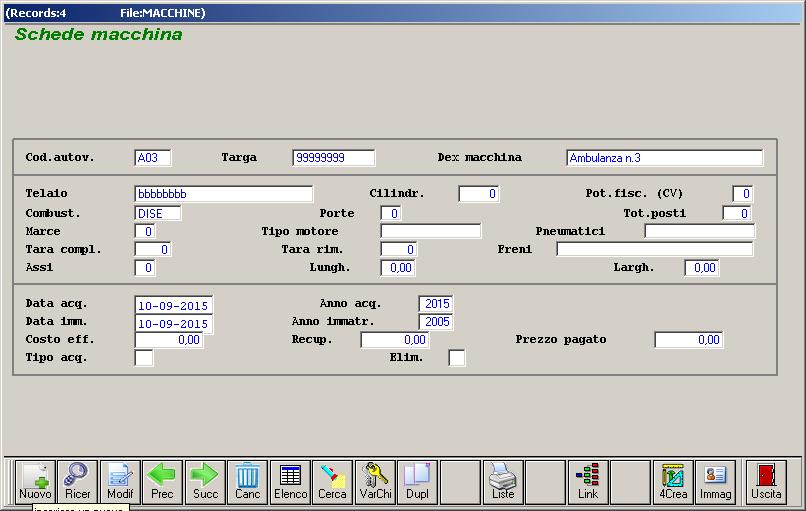The height and width of the screenshot is (511, 806).
Task: Click the Anno acq. field showing 2015
Action: [436, 304]
